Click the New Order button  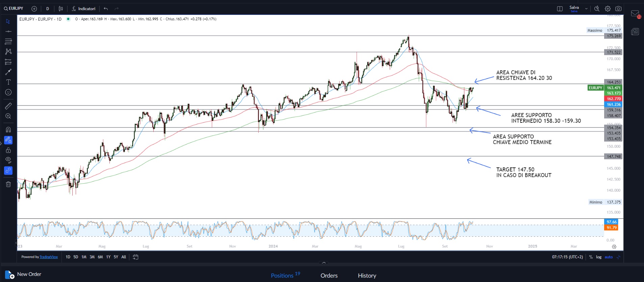[24, 274]
